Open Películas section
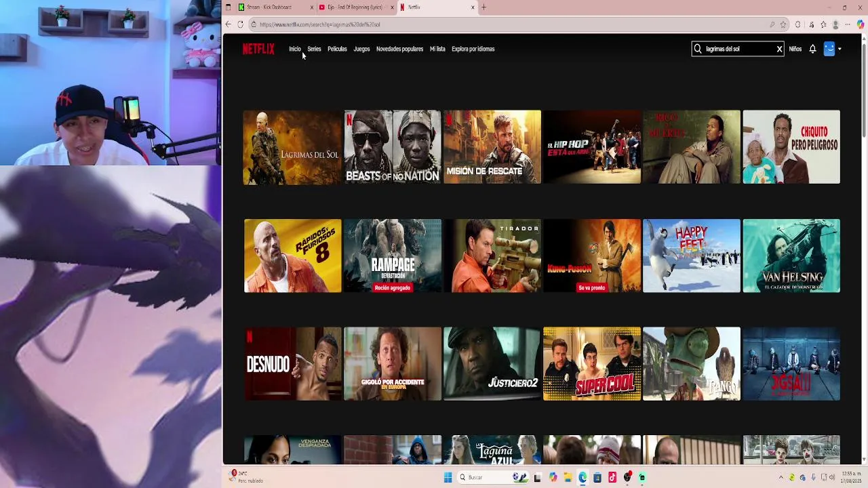 coord(337,49)
